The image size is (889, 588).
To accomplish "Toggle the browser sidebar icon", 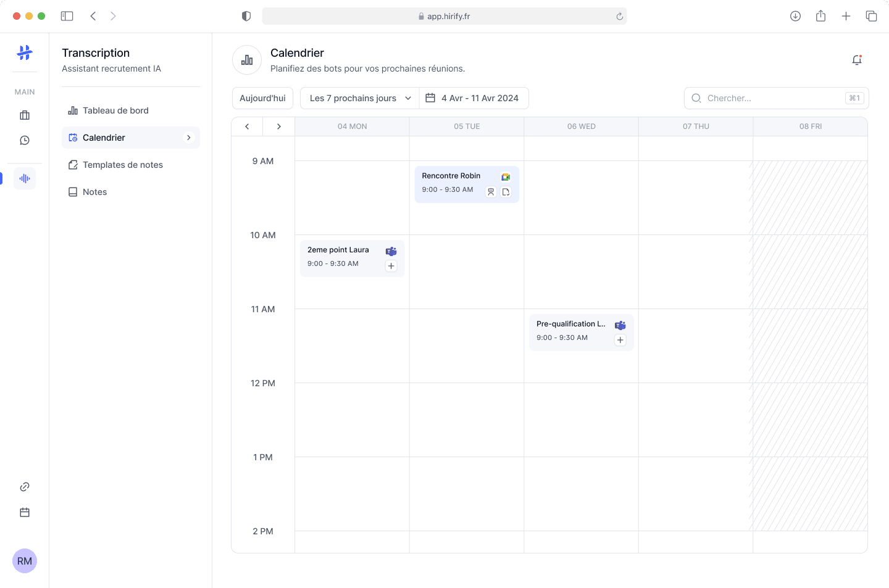I will (67, 16).
